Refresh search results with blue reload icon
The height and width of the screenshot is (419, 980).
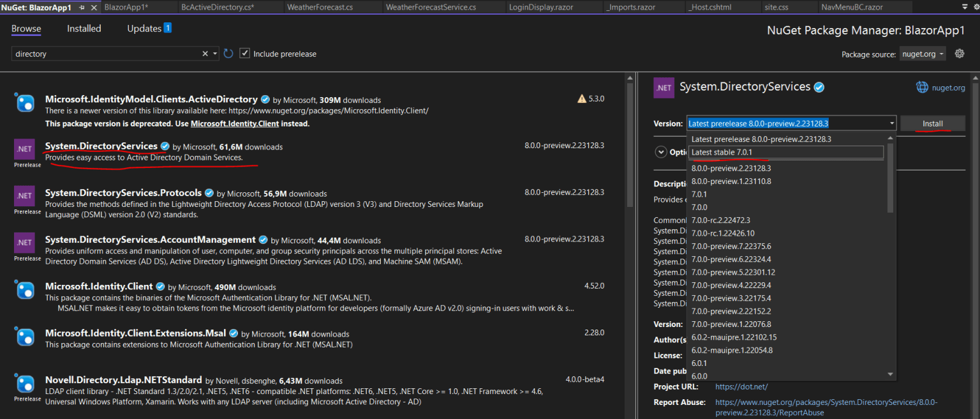tap(228, 54)
